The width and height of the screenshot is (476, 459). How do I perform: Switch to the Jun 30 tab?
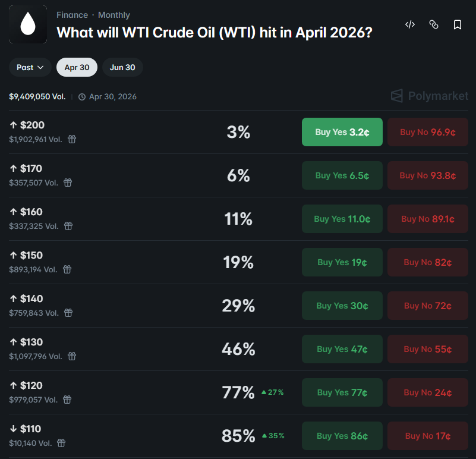tap(122, 67)
